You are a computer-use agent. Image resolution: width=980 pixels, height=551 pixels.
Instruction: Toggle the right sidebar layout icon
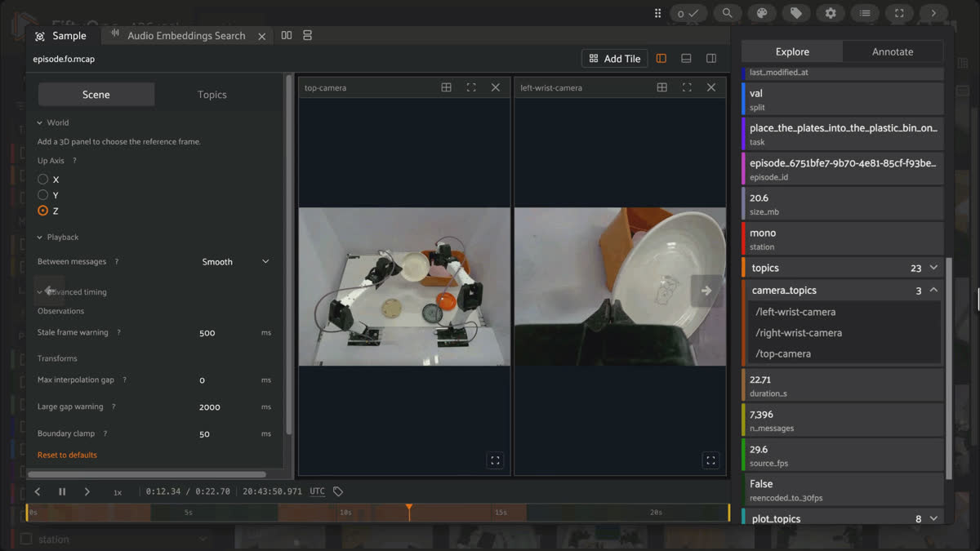coord(711,59)
